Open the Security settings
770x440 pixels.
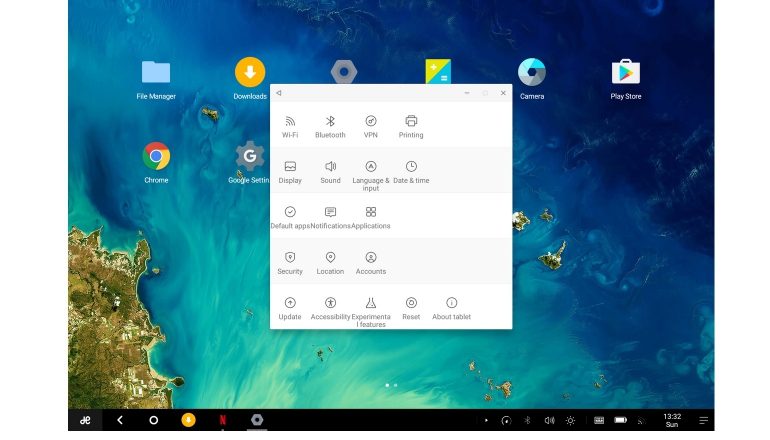(290, 262)
